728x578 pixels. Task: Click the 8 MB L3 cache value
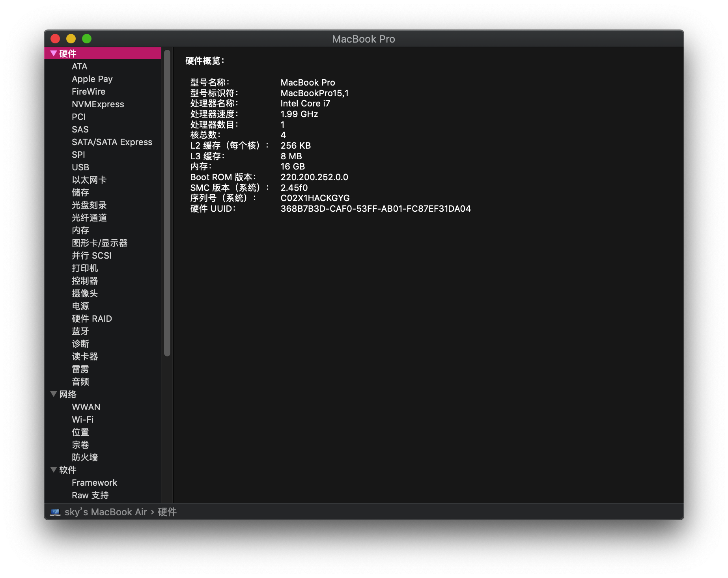coord(291,156)
